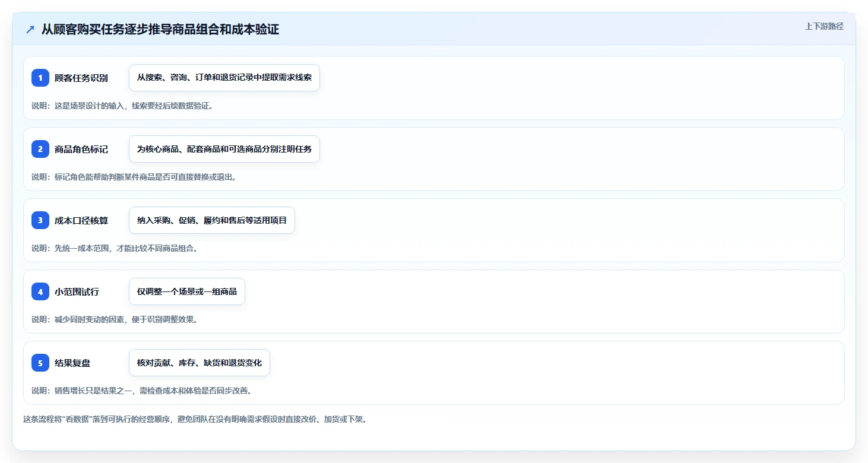The height and width of the screenshot is (463, 868).
Task: Select the 结果复盘 step title
Action: pos(72,363)
